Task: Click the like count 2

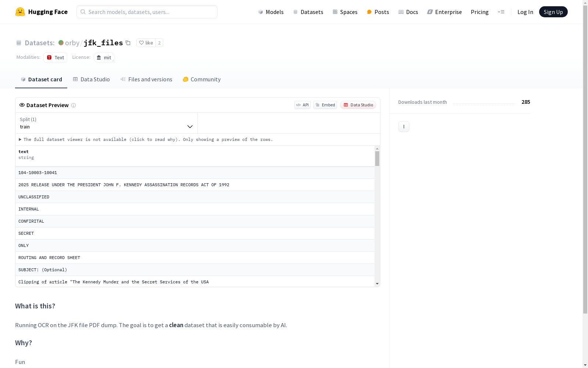Action: click(159, 43)
